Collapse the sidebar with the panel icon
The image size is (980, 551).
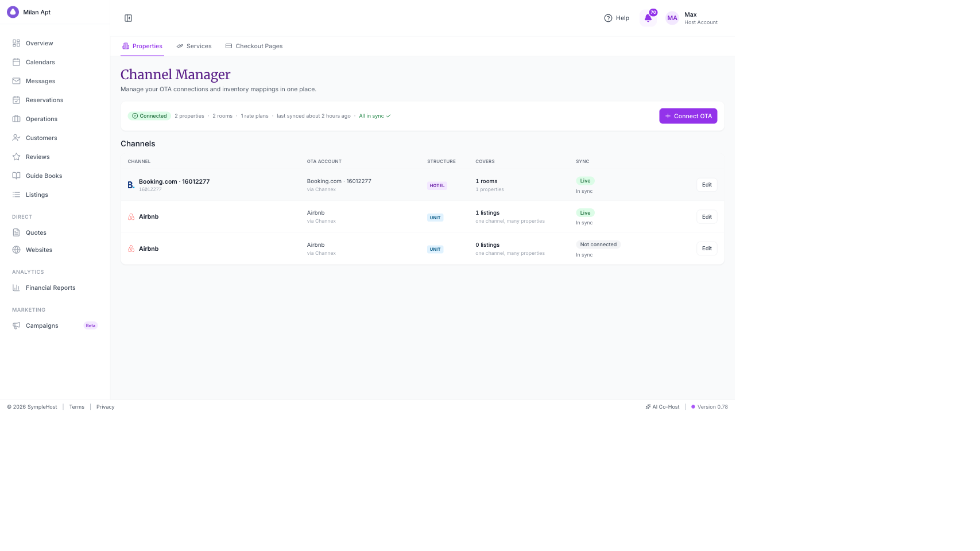click(129, 18)
